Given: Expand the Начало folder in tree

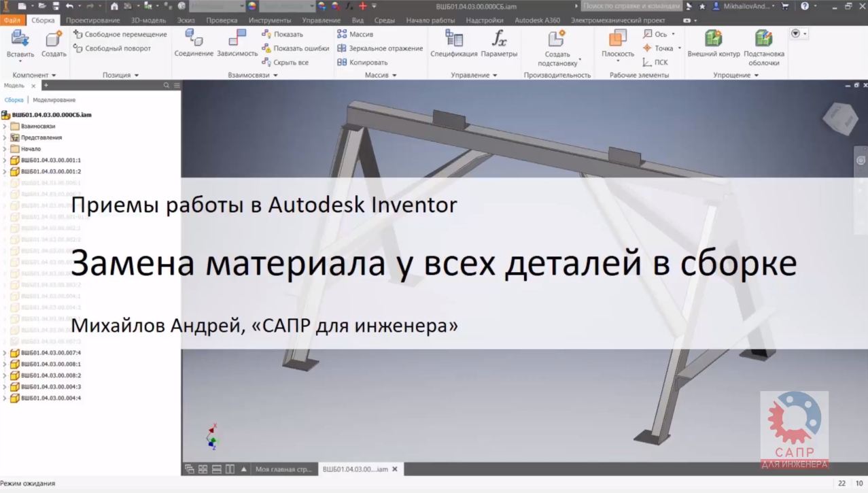Looking at the screenshot, I should click(5, 149).
